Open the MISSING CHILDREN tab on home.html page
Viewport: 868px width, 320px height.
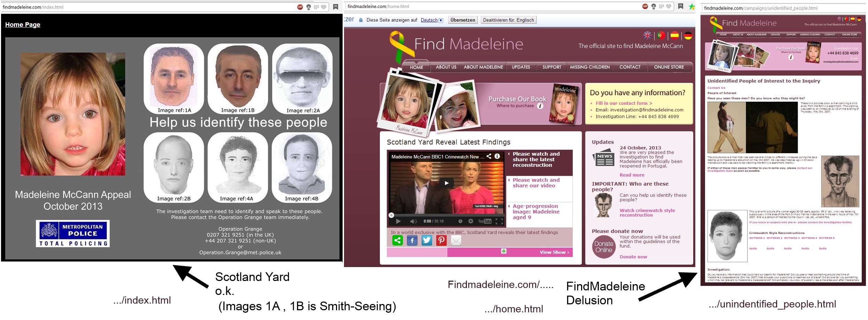(590, 67)
